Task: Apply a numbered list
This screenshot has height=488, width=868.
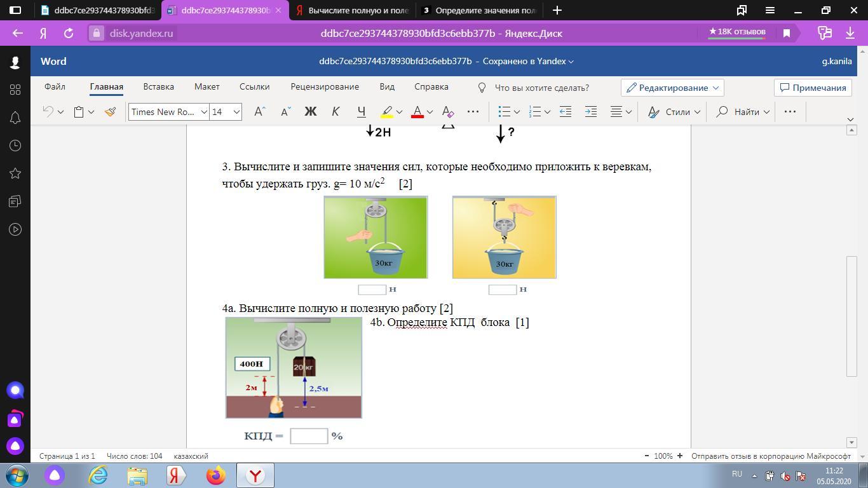Action: 535,112
